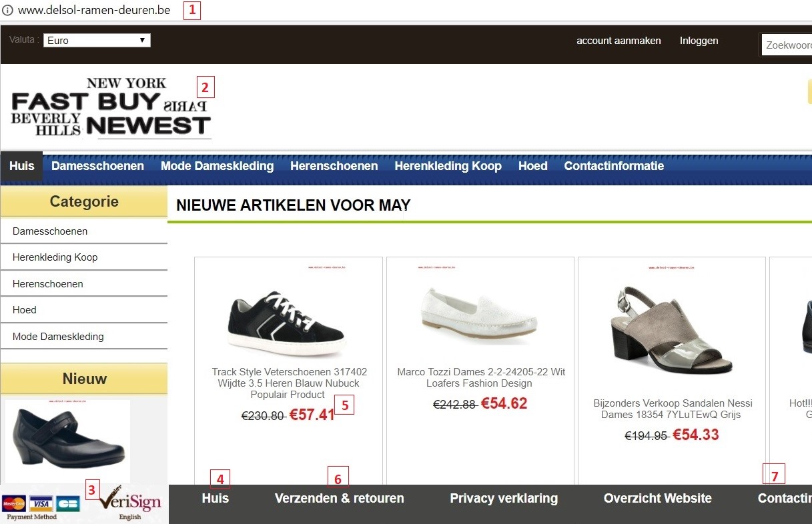Select Herenschoenen in the Categorie sidebar
This screenshot has height=524, width=812.
tap(47, 283)
